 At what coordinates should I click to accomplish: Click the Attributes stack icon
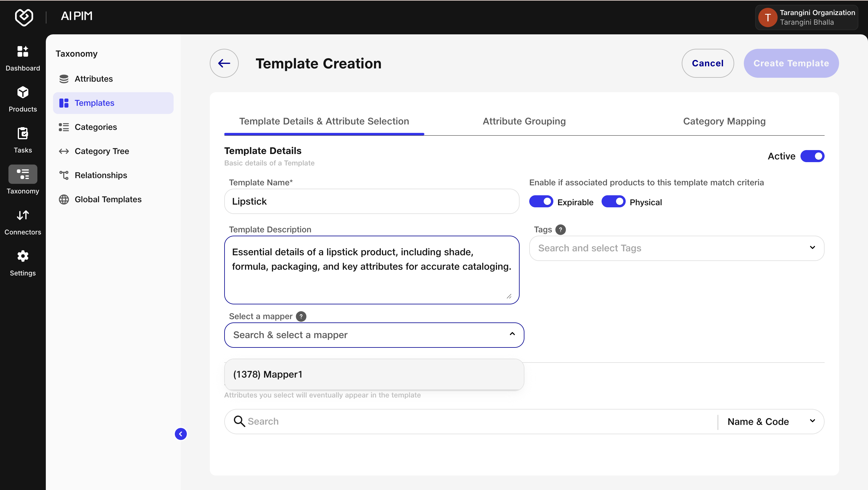(64, 79)
